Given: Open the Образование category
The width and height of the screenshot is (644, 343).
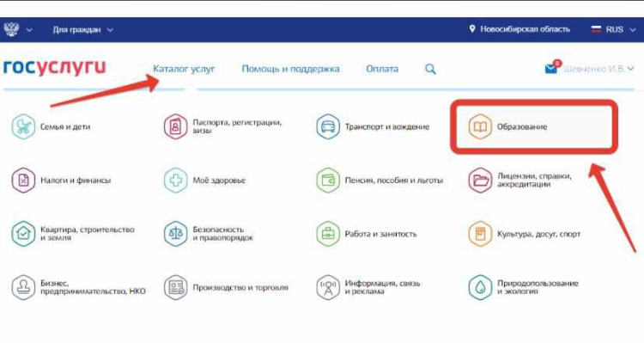Looking at the screenshot, I should (x=507, y=126).
